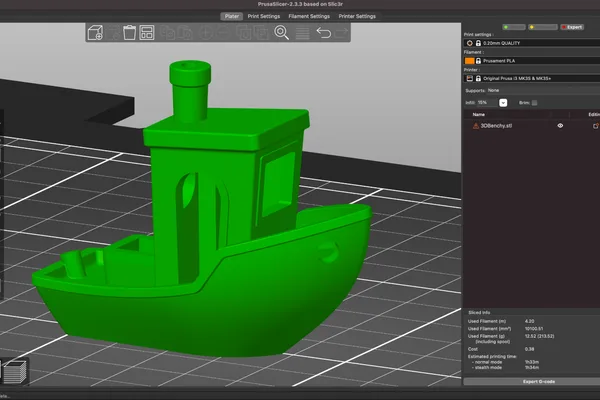This screenshot has width=600, height=400.
Task: Open the 0.20mm QUALITY print settings dropdown
Action: (x=532, y=43)
